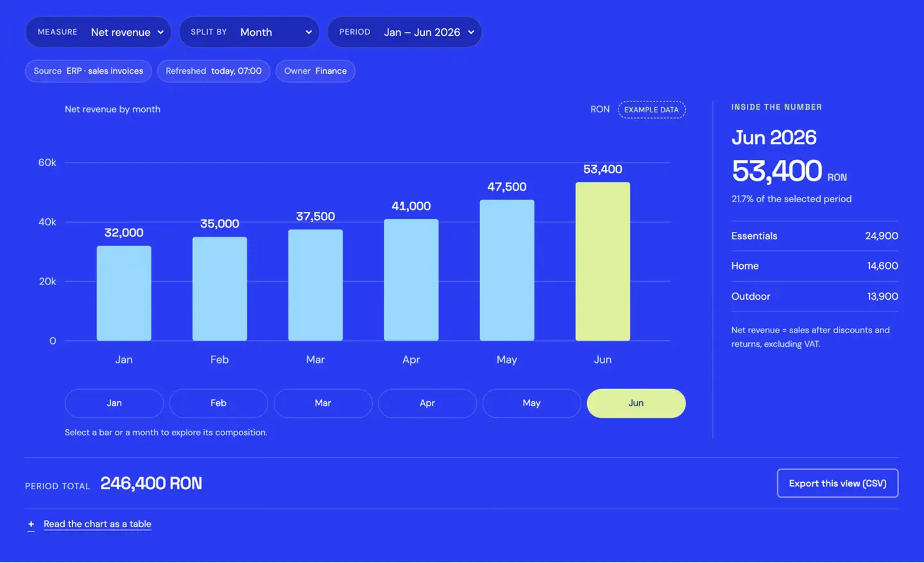Screen dimensions: 924x563
Task: Click the Jan bar in the chart
Action: tap(124, 293)
